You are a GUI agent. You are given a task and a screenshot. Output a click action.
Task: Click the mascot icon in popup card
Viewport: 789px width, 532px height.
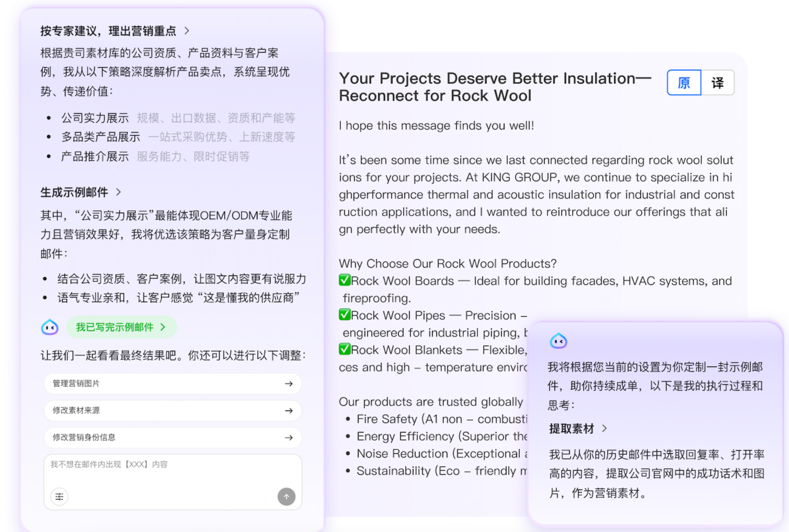558,341
